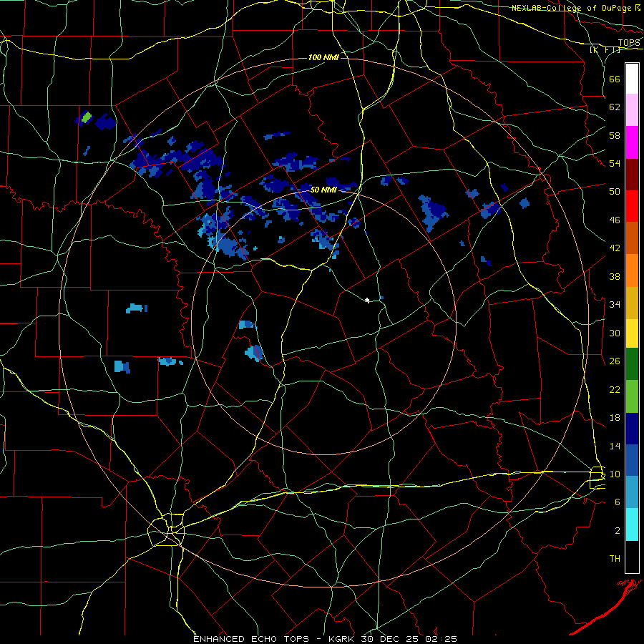
Task: Click the magenta legend swatch
Action: click(x=632, y=142)
